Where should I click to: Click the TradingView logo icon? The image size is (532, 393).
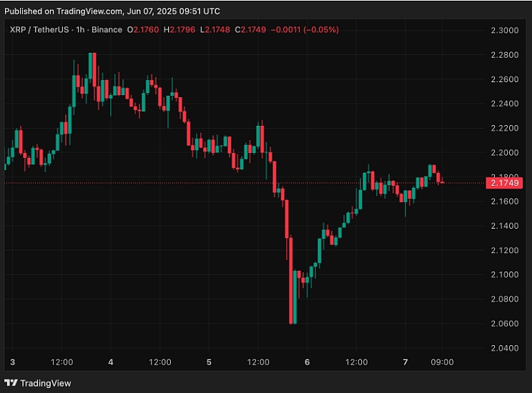click(11, 383)
